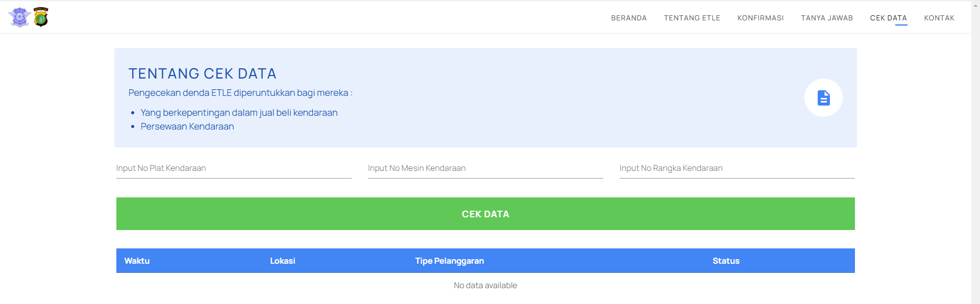This screenshot has height=304, width=980.
Task: Click the Tipe Pelanggaran column header
Action: coord(449,261)
